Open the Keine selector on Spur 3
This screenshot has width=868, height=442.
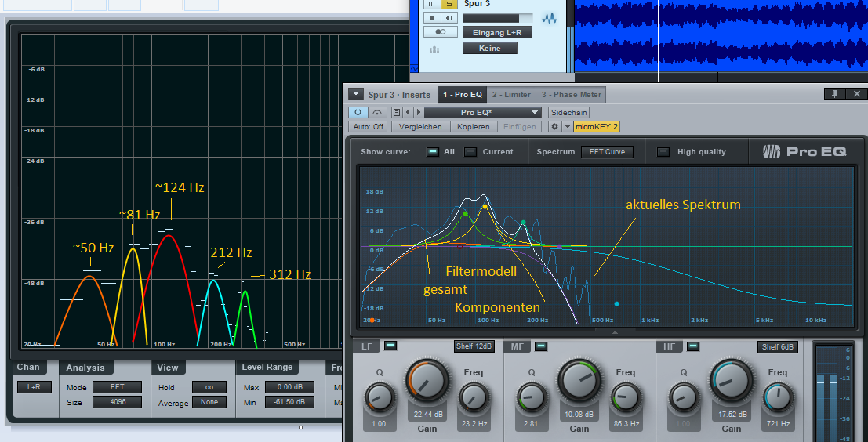pyautogui.click(x=490, y=48)
